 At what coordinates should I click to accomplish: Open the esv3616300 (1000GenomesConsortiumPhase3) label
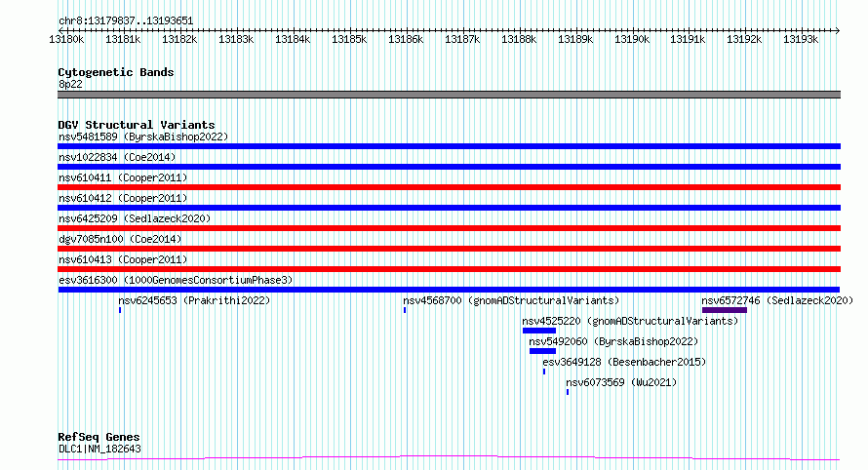point(176,280)
